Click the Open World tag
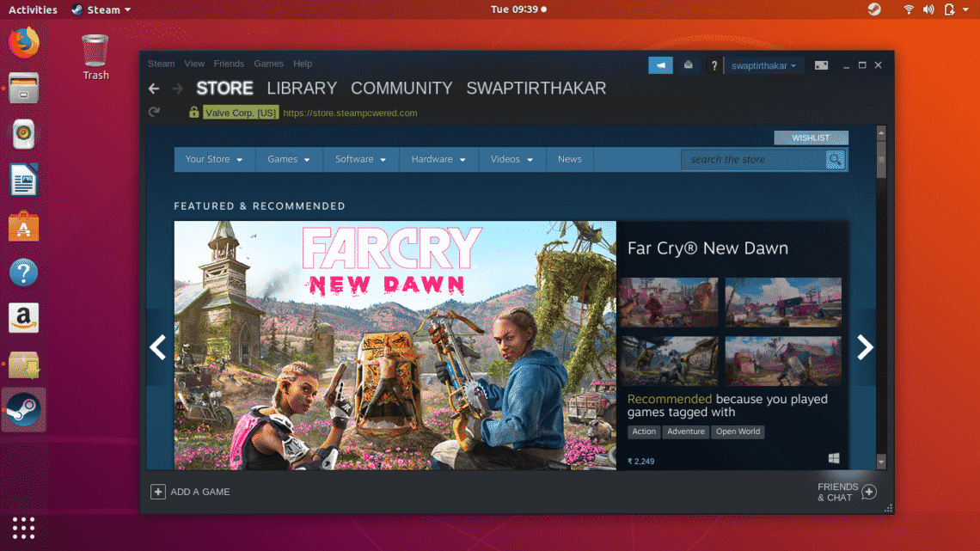980x551 pixels. click(x=738, y=432)
